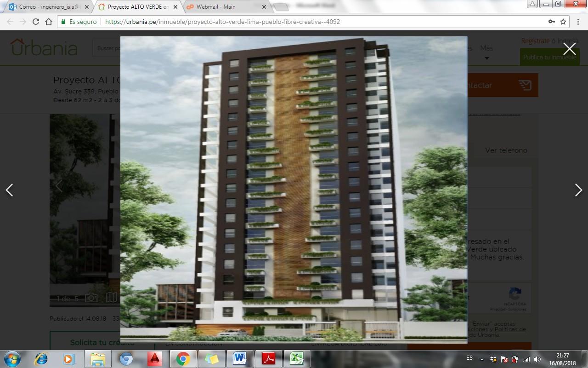Open the browser home page
This screenshot has width=588, height=368.
(x=49, y=22)
